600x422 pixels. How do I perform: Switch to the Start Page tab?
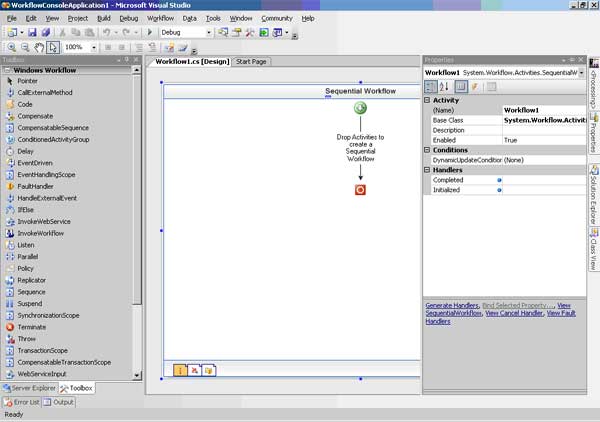(x=252, y=61)
